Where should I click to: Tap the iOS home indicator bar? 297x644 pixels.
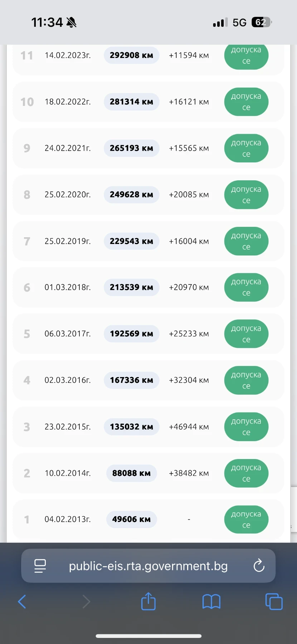pos(148,636)
